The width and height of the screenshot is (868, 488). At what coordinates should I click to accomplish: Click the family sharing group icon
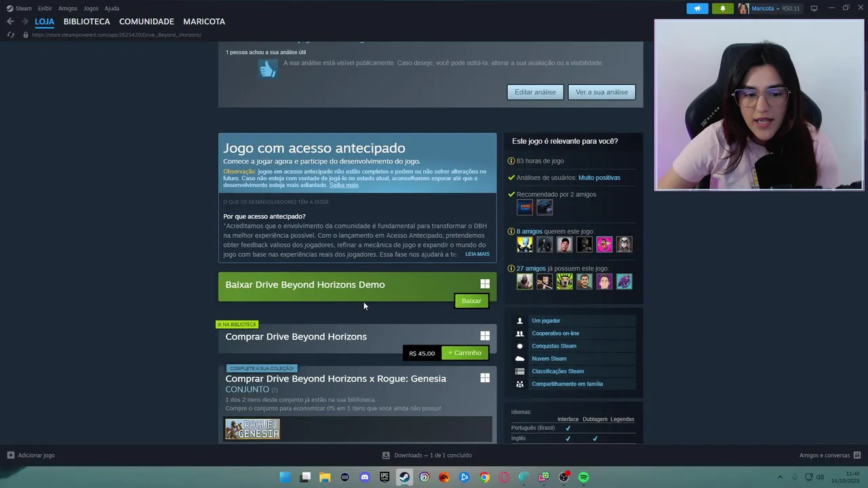[519, 384]
